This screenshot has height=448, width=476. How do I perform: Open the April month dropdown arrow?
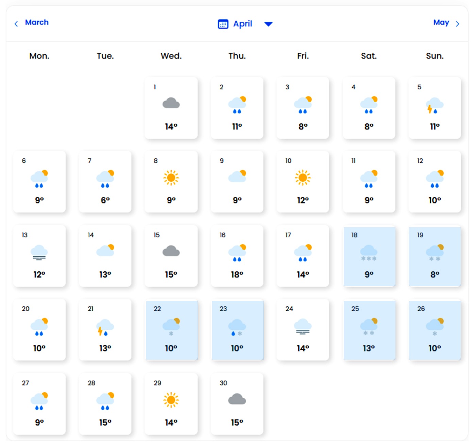pyautogui.click(x=268, y=24)
